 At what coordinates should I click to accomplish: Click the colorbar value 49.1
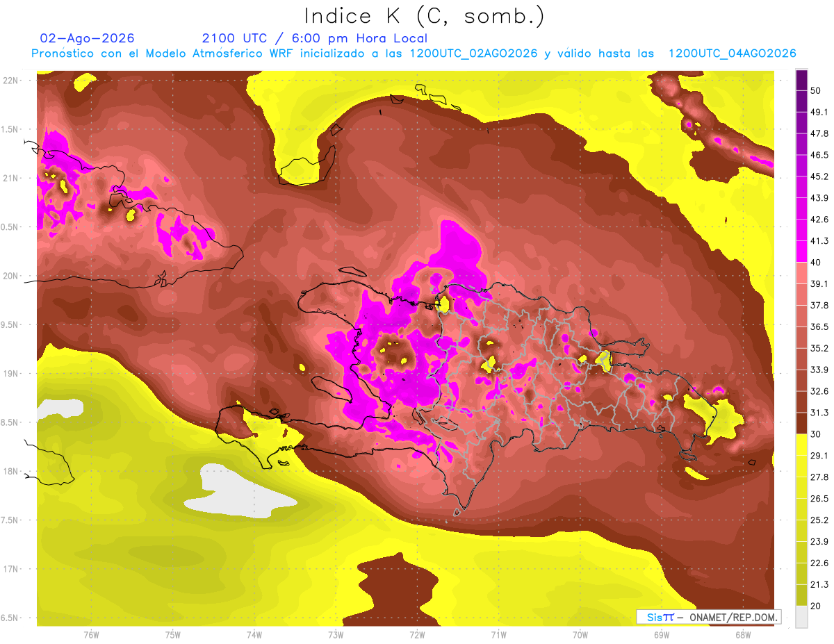(x=819, y=112)
